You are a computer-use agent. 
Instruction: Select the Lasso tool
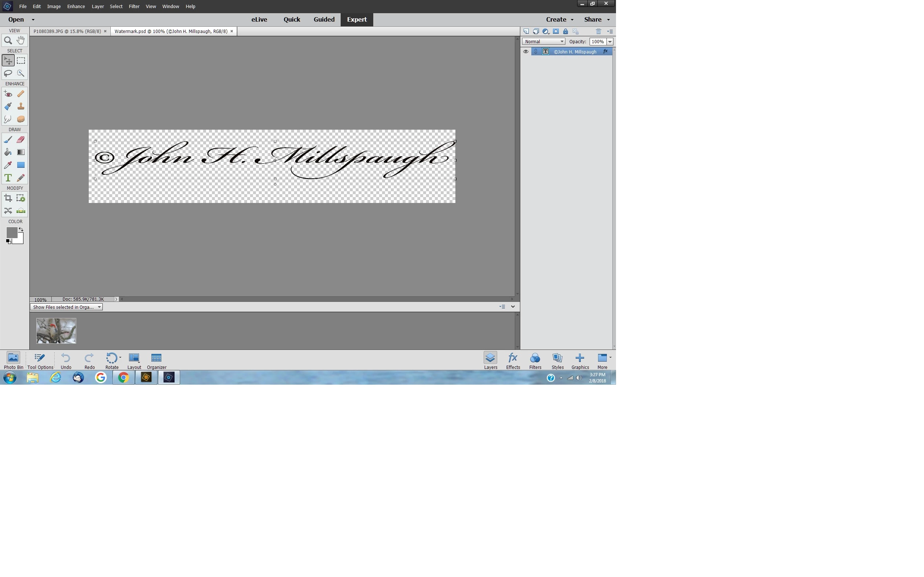coord(8,73)
